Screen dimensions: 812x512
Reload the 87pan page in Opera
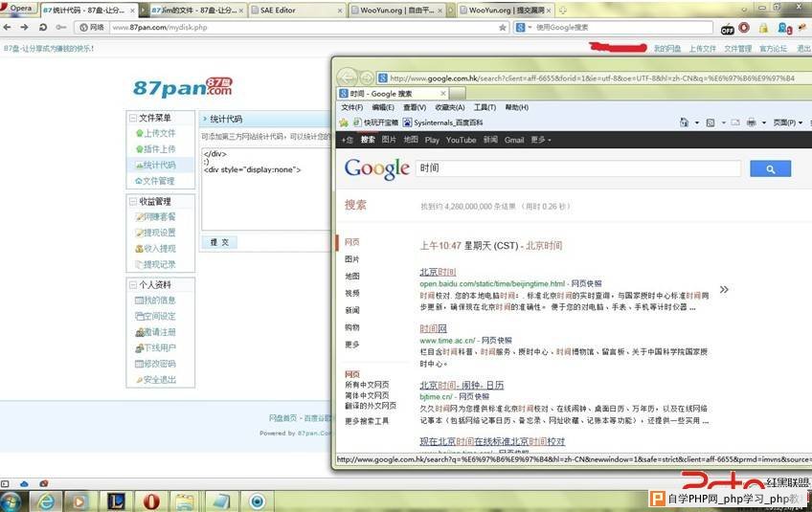43,27
